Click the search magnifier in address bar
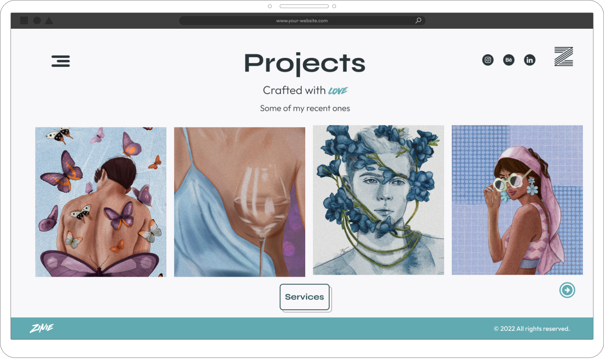 [418, 20]
